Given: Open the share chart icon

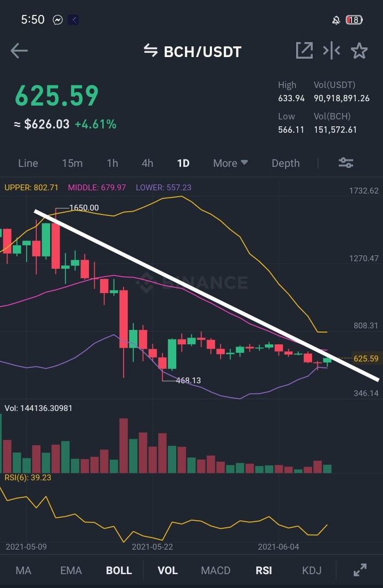Looking at the screenshot, I should pos(304,51).
